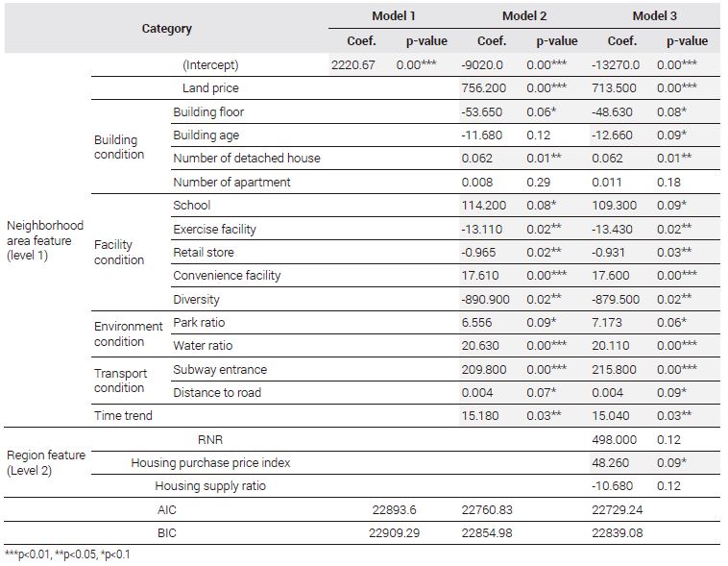Click the Model 3 BIC value 22839.08
The image size is (728, 566).
pyautogui.click(x=617, y=533)
